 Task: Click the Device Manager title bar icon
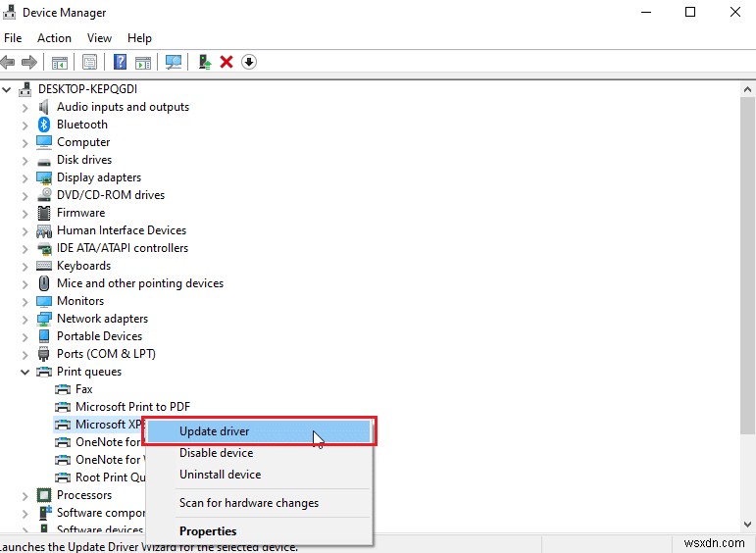click(x=10, y=13)
